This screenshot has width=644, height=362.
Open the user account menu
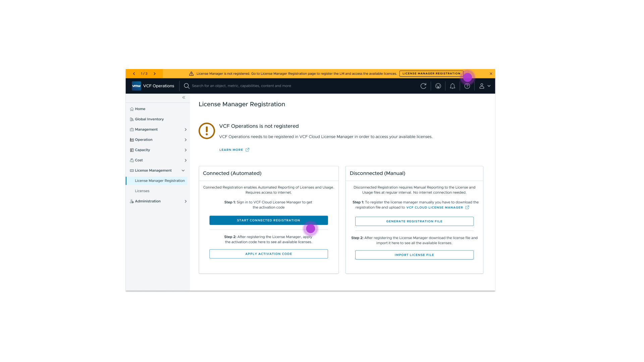coord(485,86)
